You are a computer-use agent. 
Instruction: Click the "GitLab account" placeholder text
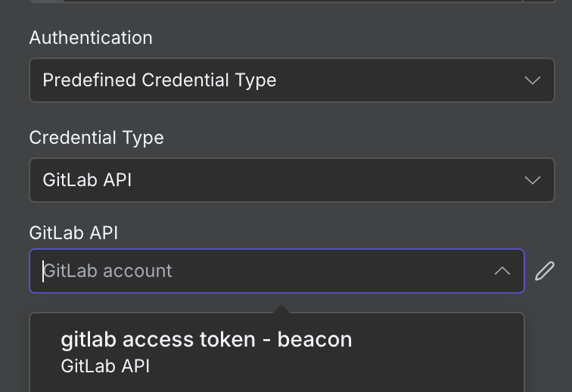point(107,271)
